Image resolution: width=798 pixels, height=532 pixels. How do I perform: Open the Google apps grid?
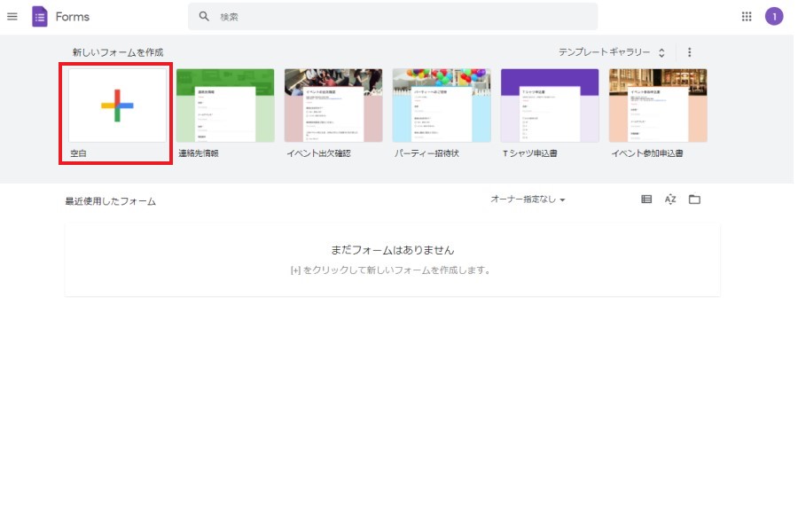[x=747, y=17]
